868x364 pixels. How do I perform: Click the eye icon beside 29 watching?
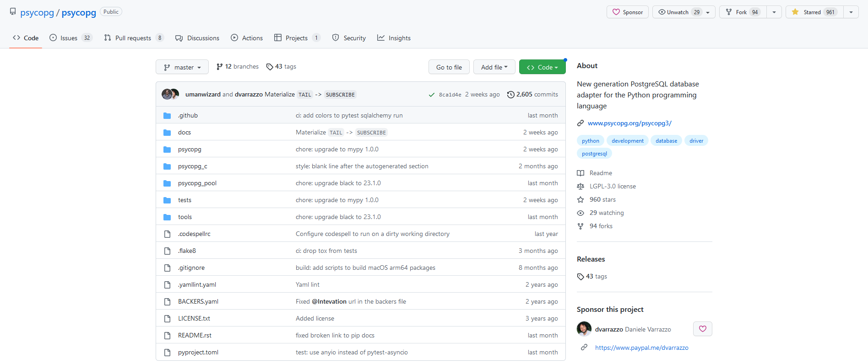(580, 213)
